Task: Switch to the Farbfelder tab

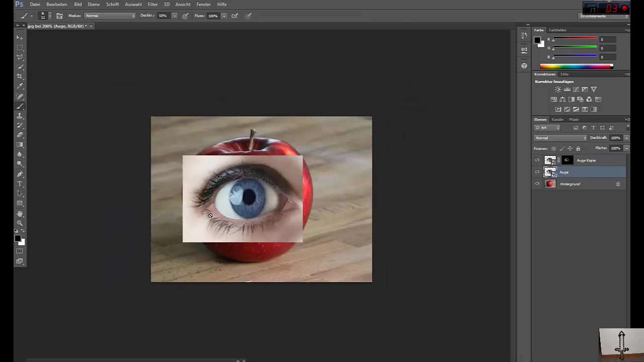Action: [x=557, y=30]
